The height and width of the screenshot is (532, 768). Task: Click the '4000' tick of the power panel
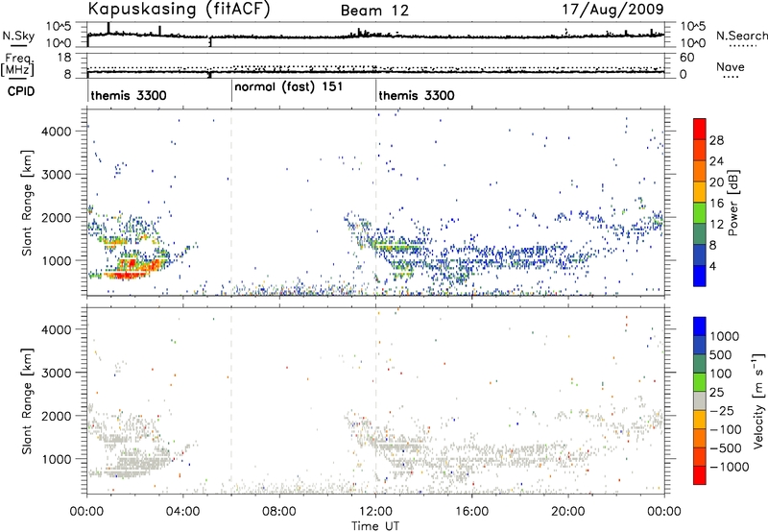pyautogui.click(x=57, y=132)
